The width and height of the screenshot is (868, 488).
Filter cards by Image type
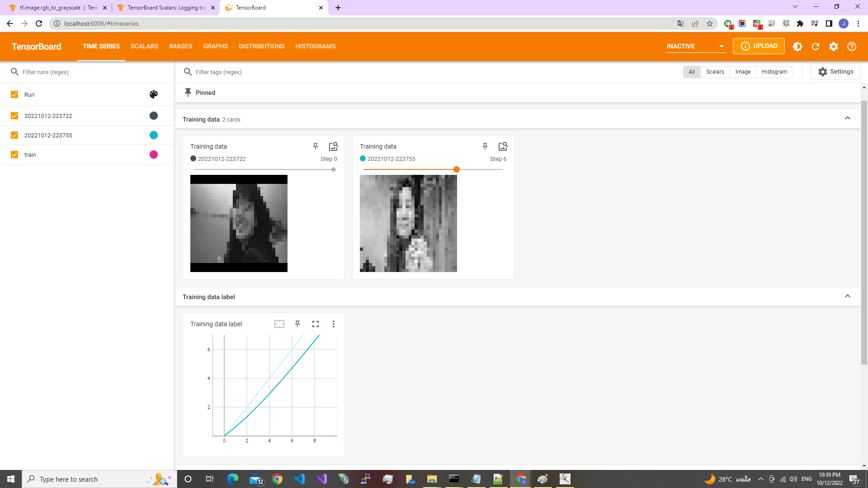743,72
